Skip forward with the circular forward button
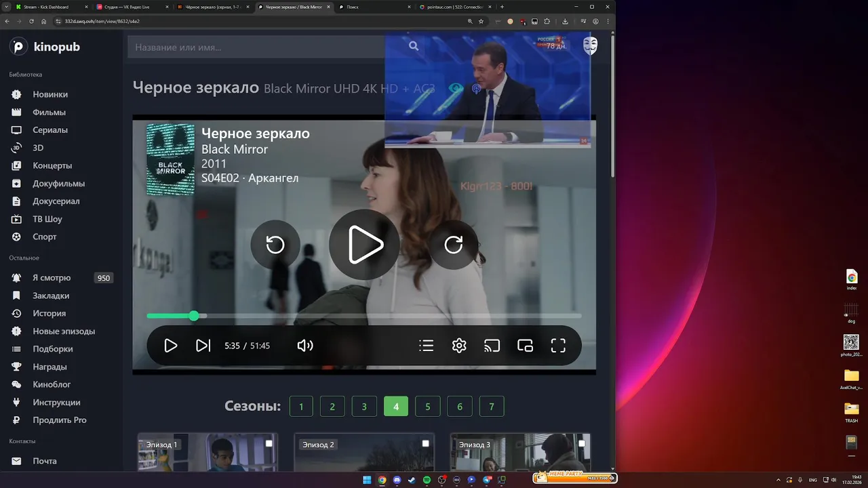This screenshot has width=868, height=488. point(453,245)
